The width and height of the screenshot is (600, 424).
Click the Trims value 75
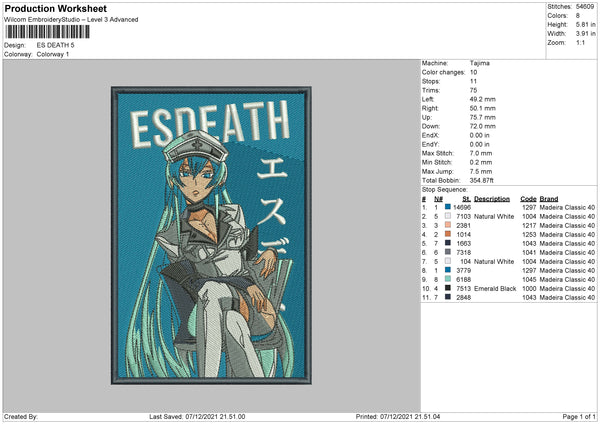(473, 90)
